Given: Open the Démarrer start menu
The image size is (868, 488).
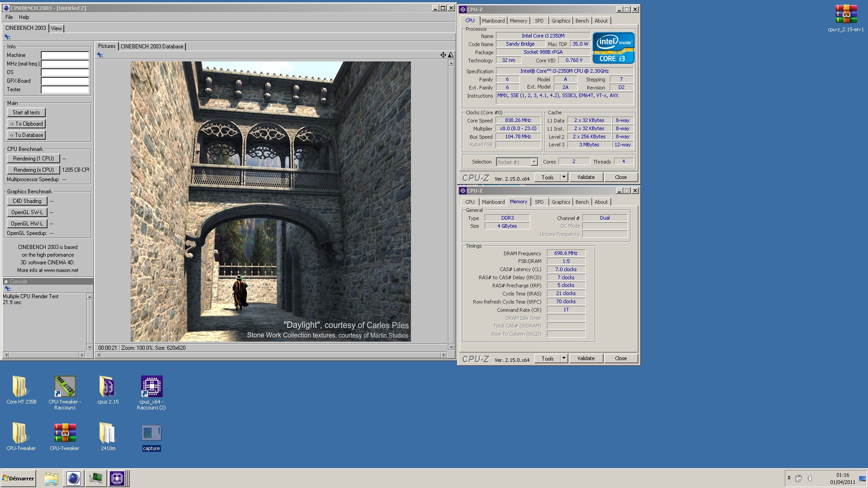Looking at the screenshot, I should pyautogui.click(x=18, y=479).
